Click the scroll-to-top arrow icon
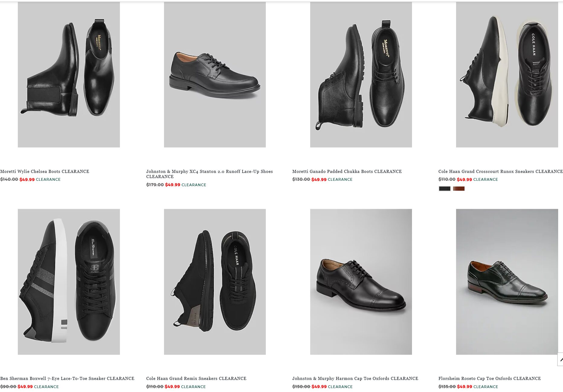Image resolution: width=563 pixels, height=392 pixels. click(x=561, y=359)
